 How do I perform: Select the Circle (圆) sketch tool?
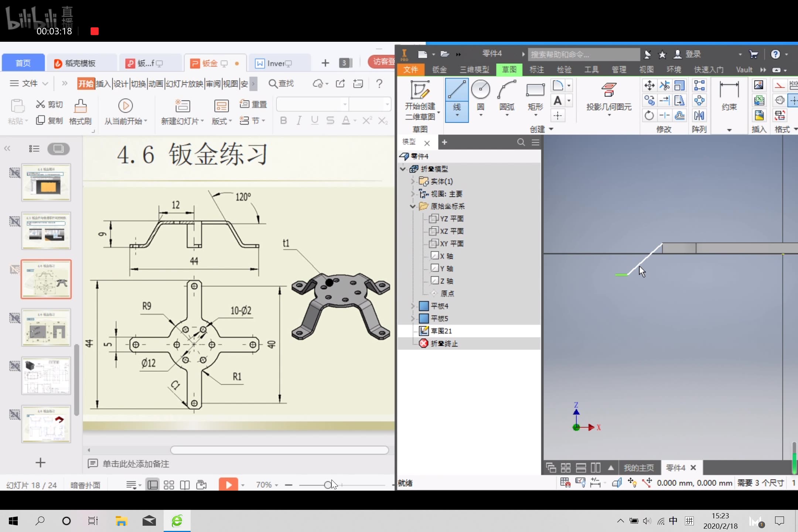[480, 98]
